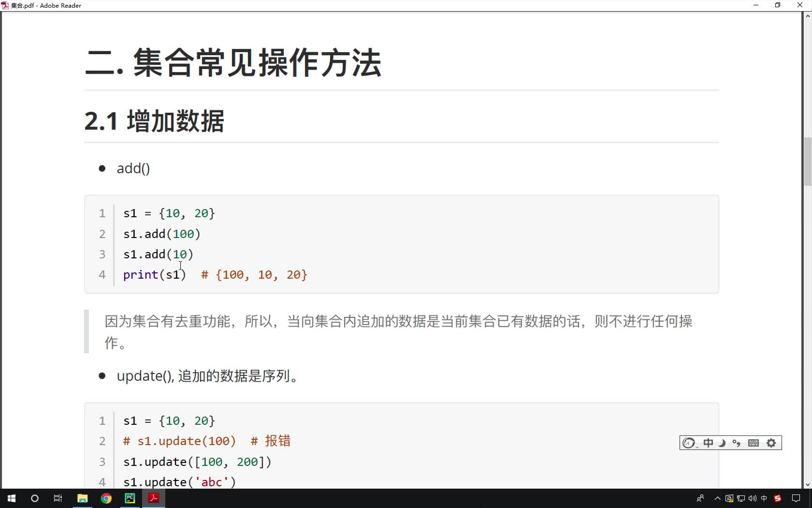Open File Explorer from the taskbar
The height and width of the screenshot is (508, 812).
(83, 498)
